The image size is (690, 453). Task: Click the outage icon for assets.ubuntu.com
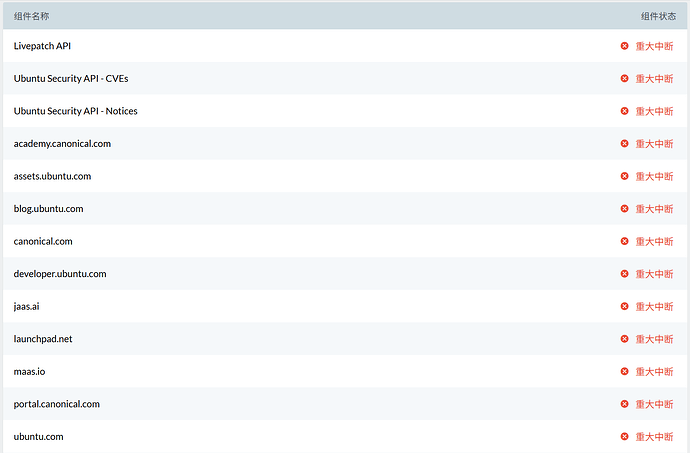point(624,176)
